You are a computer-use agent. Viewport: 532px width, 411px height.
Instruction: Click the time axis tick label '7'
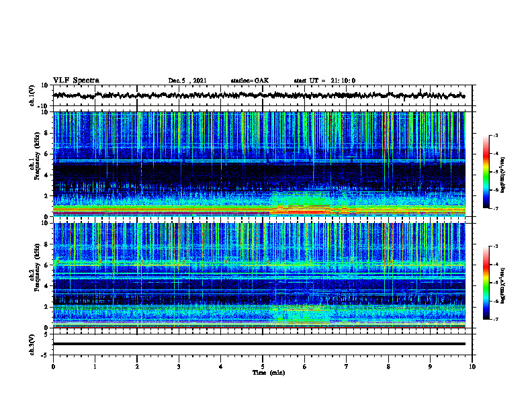[x=347, y=367]
